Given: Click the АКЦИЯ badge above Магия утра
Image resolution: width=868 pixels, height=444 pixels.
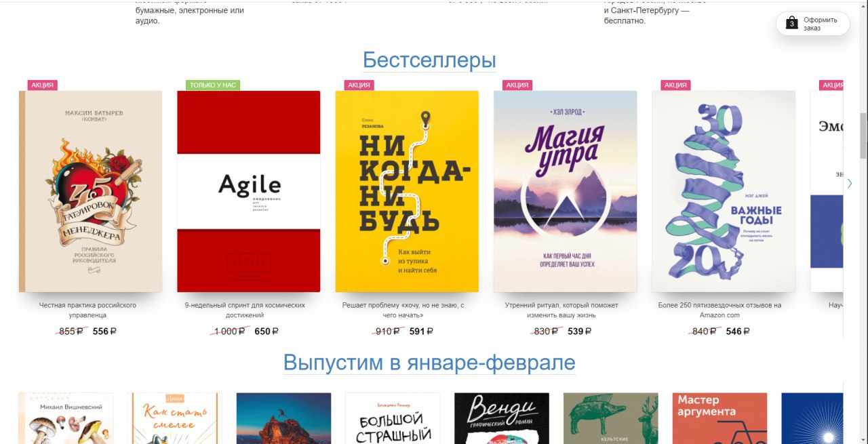Looking at the screenshot, I should tap(517, 85).
